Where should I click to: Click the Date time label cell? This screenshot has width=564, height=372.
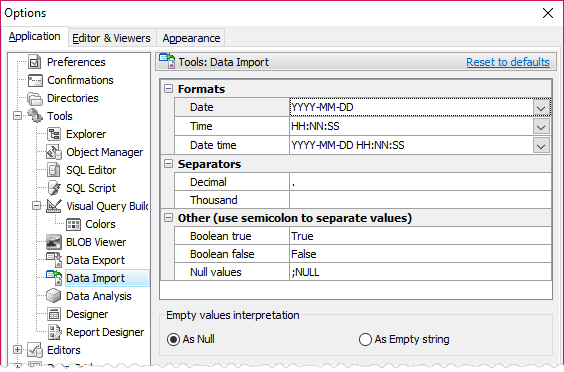232,145
